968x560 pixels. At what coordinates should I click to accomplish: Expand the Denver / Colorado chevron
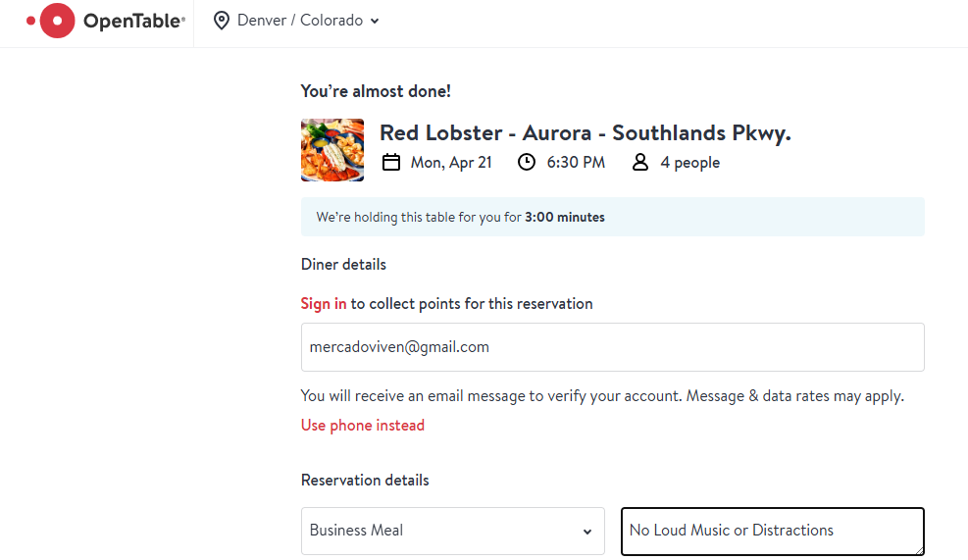(x=375, y=22)
